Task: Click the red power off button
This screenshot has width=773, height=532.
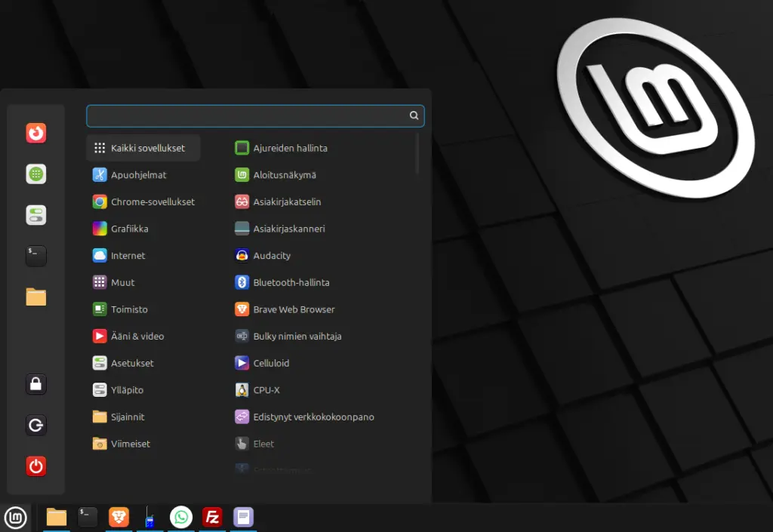Action: tap(36, 466)
